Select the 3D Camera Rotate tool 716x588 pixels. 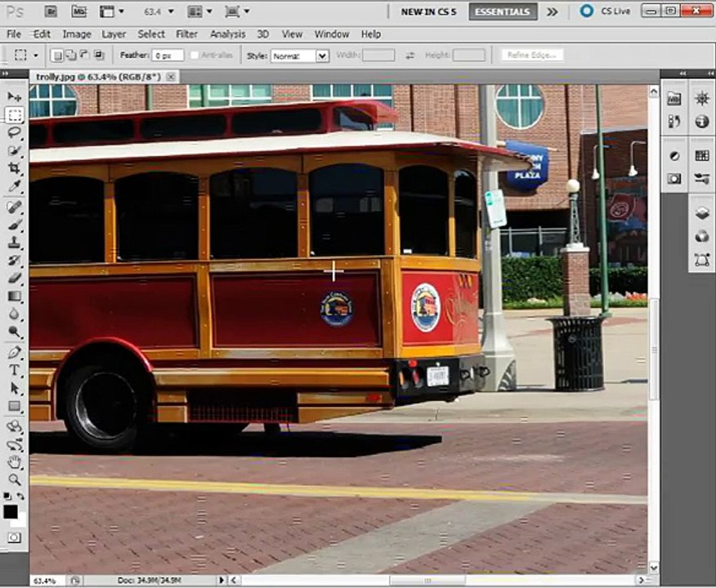coord(14,444)
